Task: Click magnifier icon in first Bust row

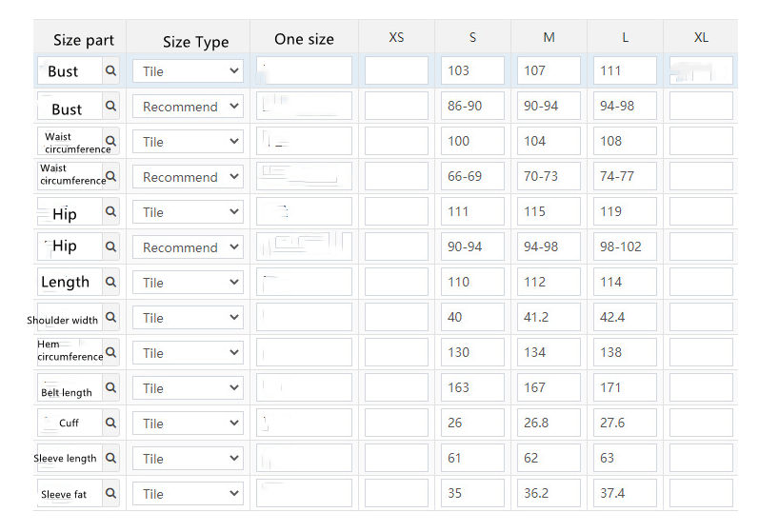Action: coord(110,70)
